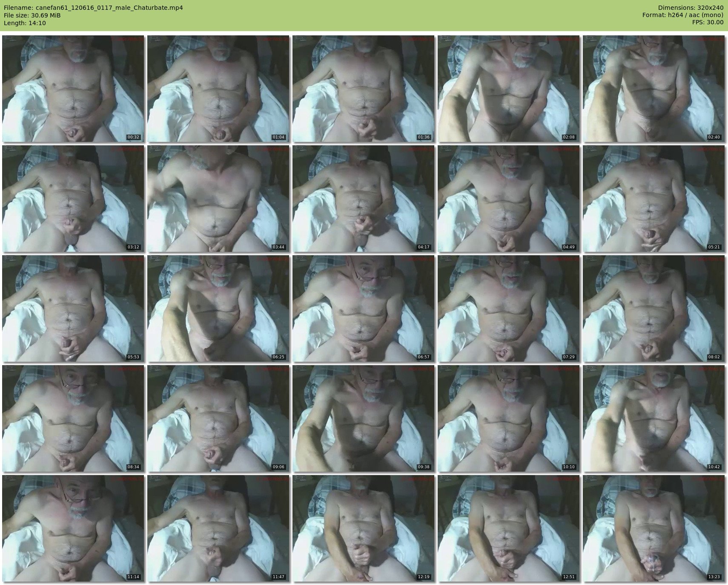Click the thumbnail at 12:19
Viewport: 728px width, 585px height.
click(x=363, y=528)
